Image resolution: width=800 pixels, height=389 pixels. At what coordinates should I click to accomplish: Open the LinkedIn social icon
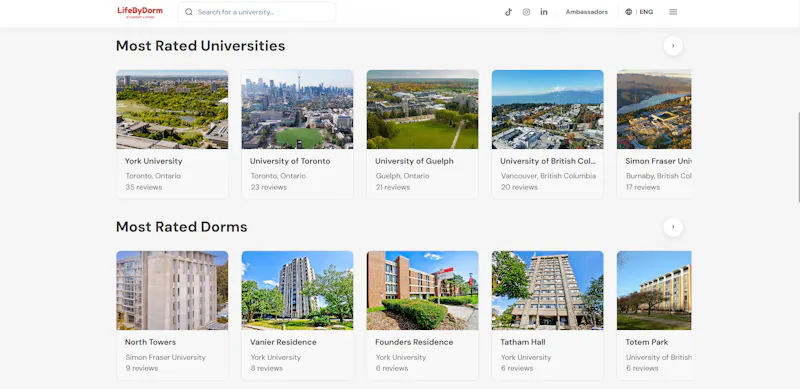[x=544, y=12]
